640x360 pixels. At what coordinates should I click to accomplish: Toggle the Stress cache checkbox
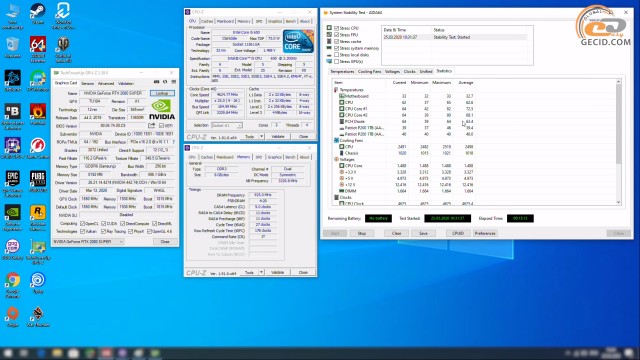point(336,42)
